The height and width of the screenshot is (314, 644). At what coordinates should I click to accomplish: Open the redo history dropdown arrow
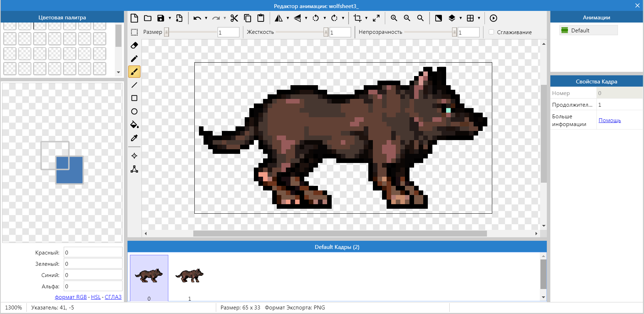(x=225, y=18)
